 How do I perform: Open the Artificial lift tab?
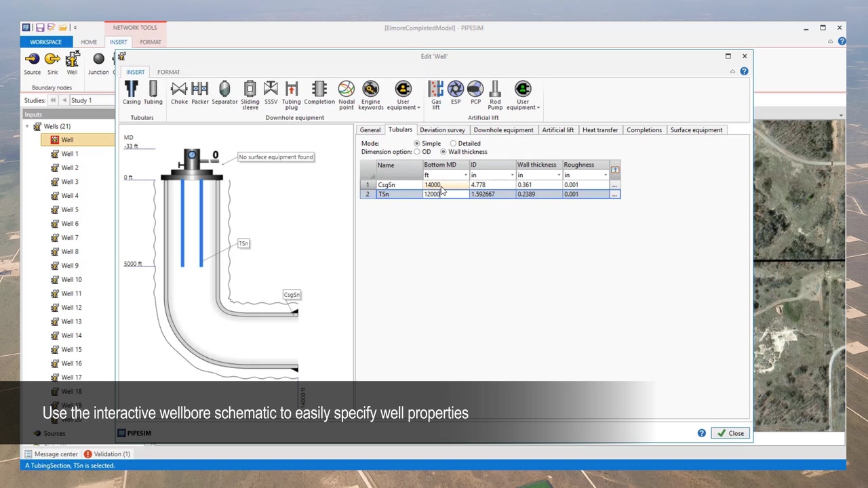(557, 130)
